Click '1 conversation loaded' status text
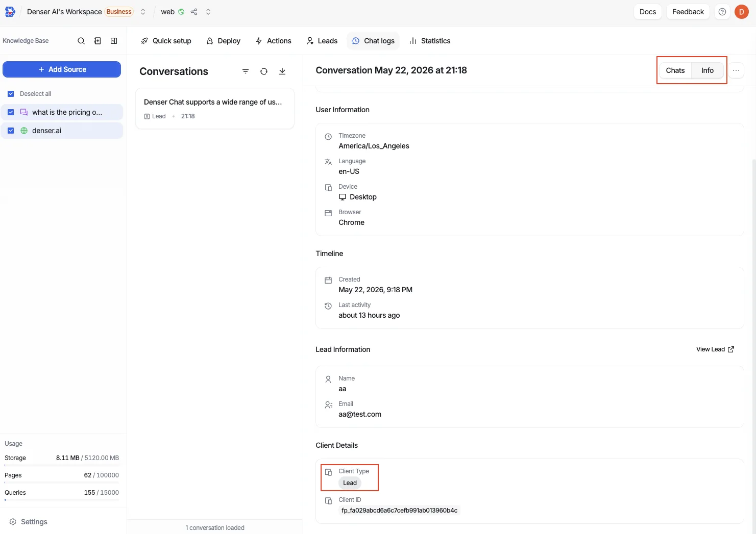 [215, 528]
